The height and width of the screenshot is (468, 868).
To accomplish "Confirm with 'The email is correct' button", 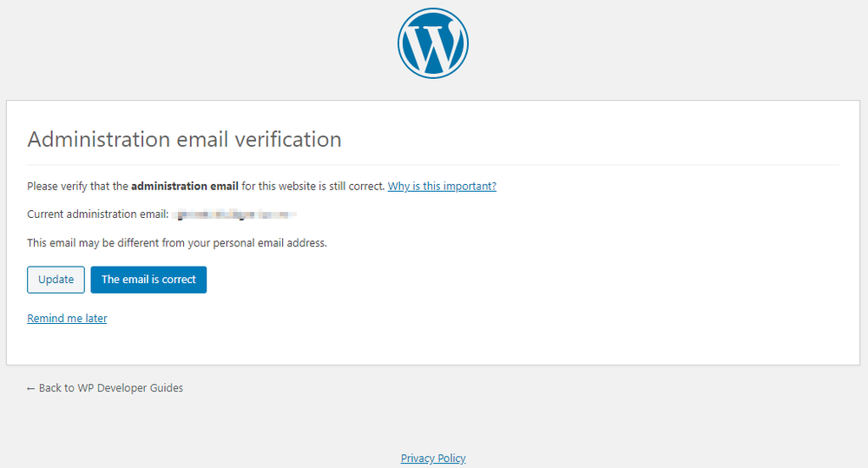I will [148, 280].
